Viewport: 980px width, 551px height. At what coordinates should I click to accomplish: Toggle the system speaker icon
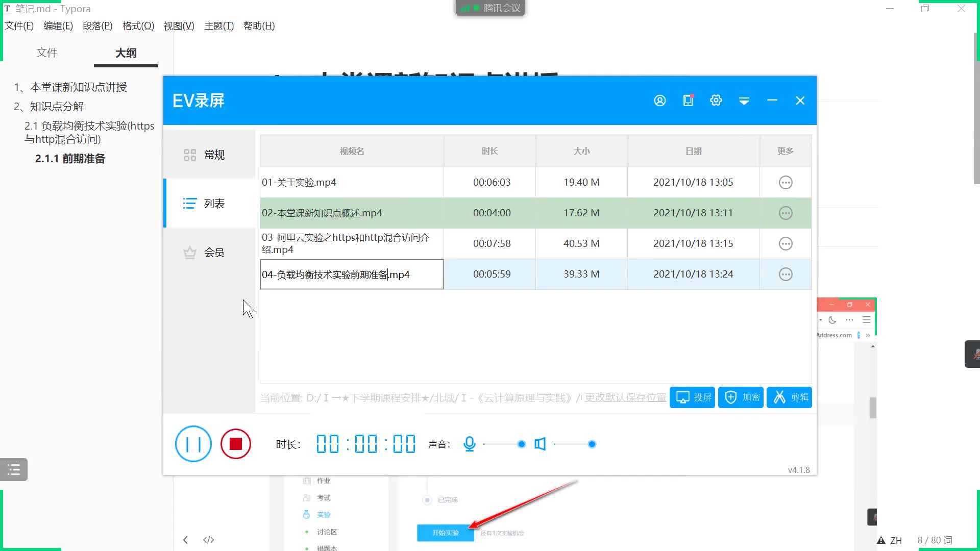[x=540, y=444]
